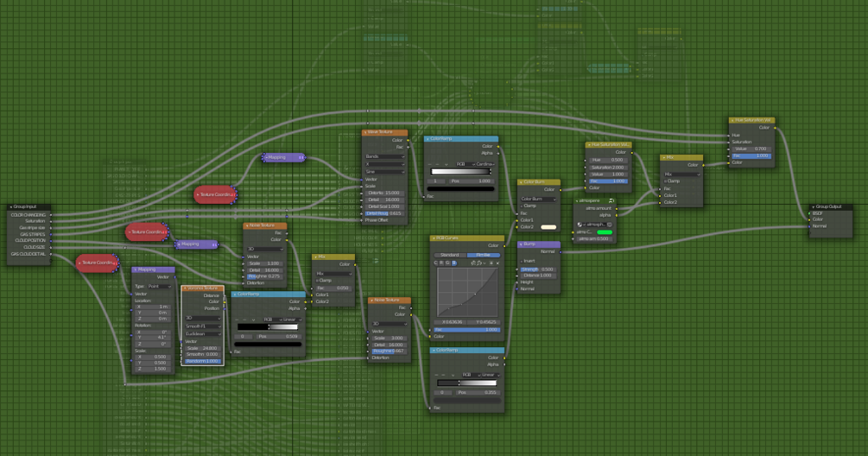Click the Saturation 2.000 field in Hue Saturation node
Screen dimensions: 868x456
(608, 168)
